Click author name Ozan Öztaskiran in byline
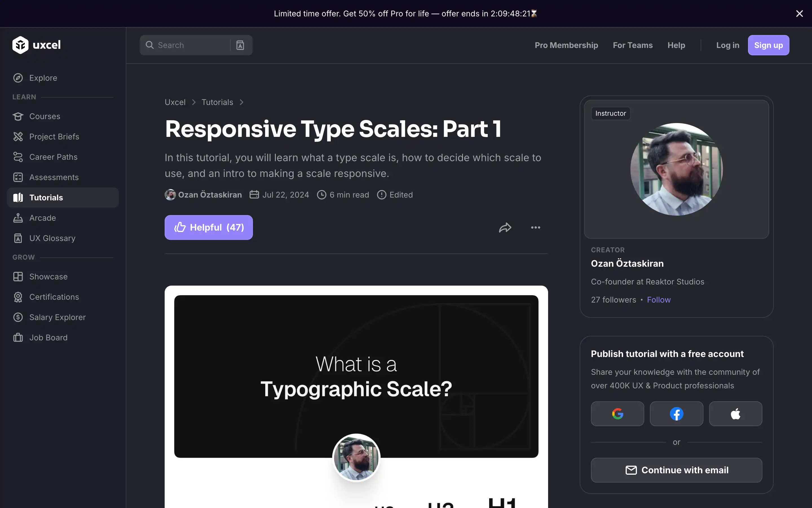The image size is (812, 508). pyautogui.click(x=210, y=195)
